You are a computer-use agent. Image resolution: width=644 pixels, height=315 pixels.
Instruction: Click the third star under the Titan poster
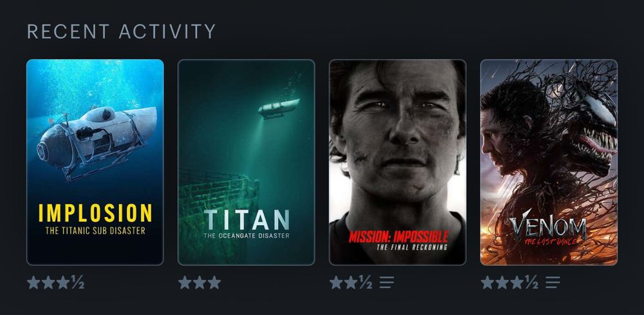(214, 282)
